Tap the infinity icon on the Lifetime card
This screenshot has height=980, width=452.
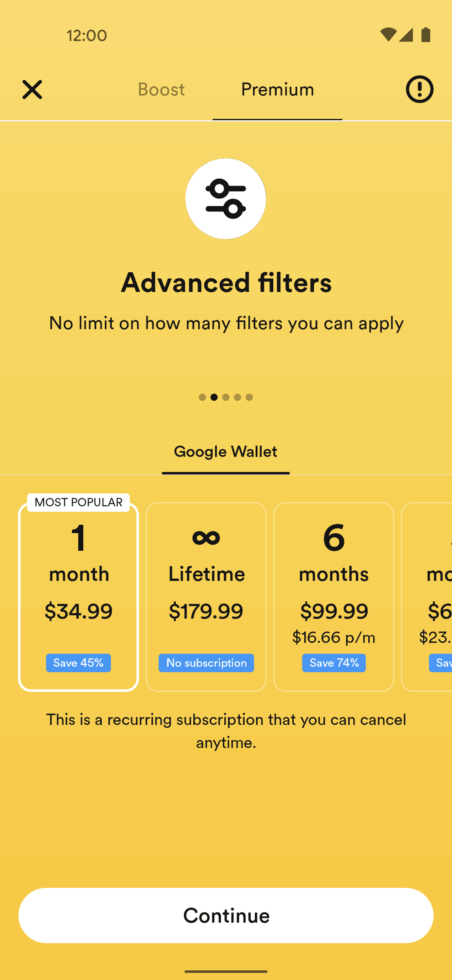tap(206, 537)
